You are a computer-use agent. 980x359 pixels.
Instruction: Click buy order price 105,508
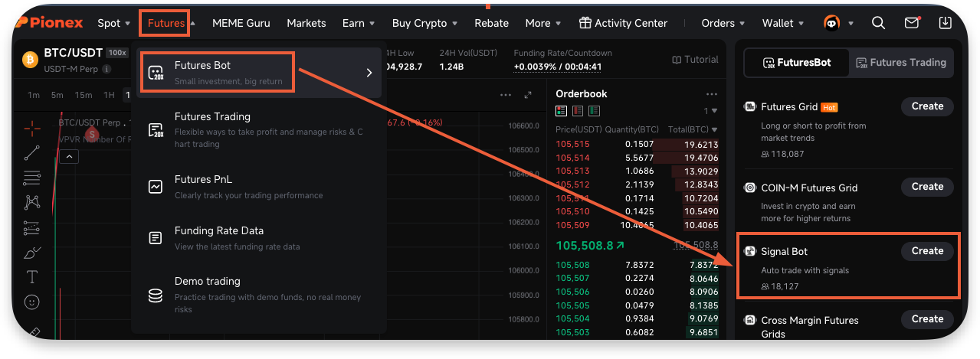(572, 265)
